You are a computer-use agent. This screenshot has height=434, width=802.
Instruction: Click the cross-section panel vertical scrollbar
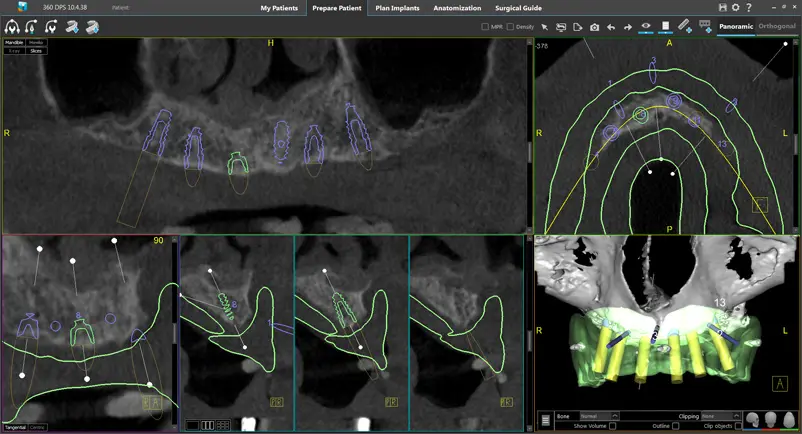(530, 333)
